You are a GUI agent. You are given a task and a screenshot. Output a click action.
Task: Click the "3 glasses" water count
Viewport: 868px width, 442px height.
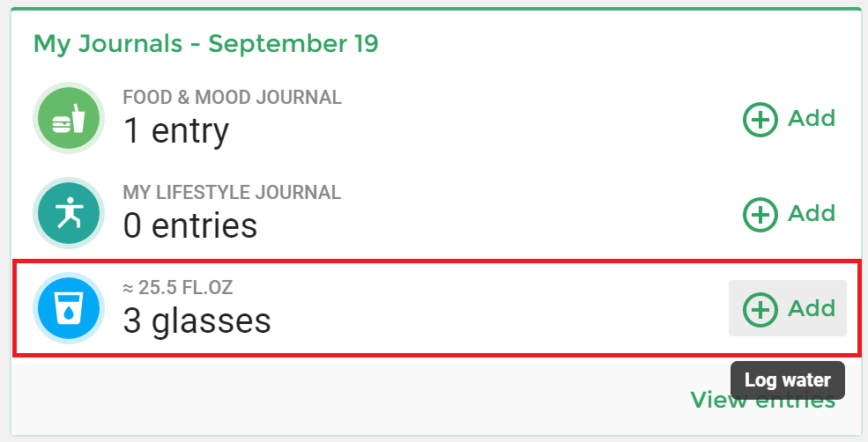197,321
